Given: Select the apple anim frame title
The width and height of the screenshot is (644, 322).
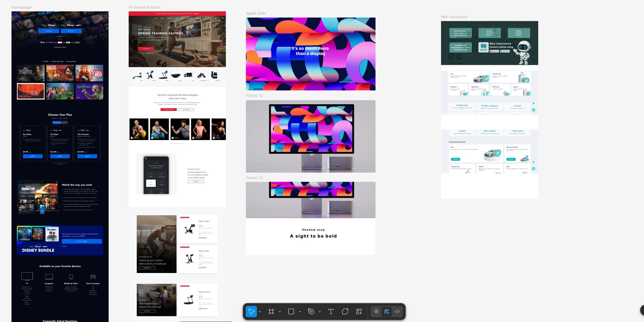Looking at the screenshot, I should coord(256,13).
